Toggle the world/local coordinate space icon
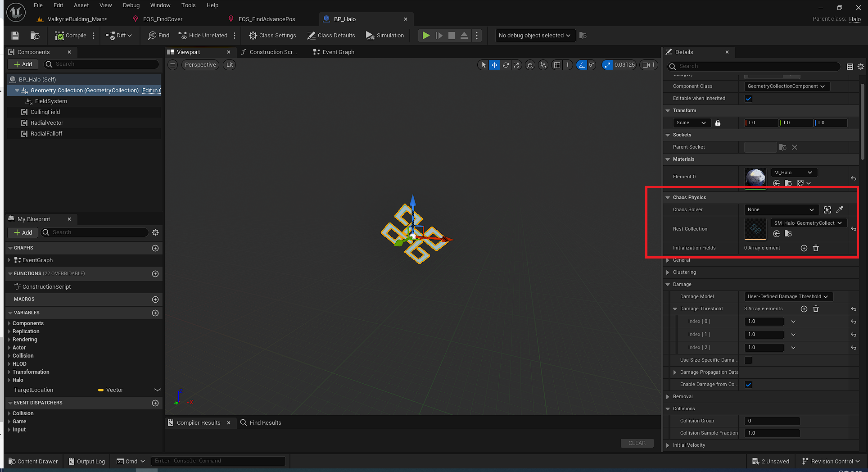Image resolution: width=868 pixels, height=472 pixels. point(530,65)
